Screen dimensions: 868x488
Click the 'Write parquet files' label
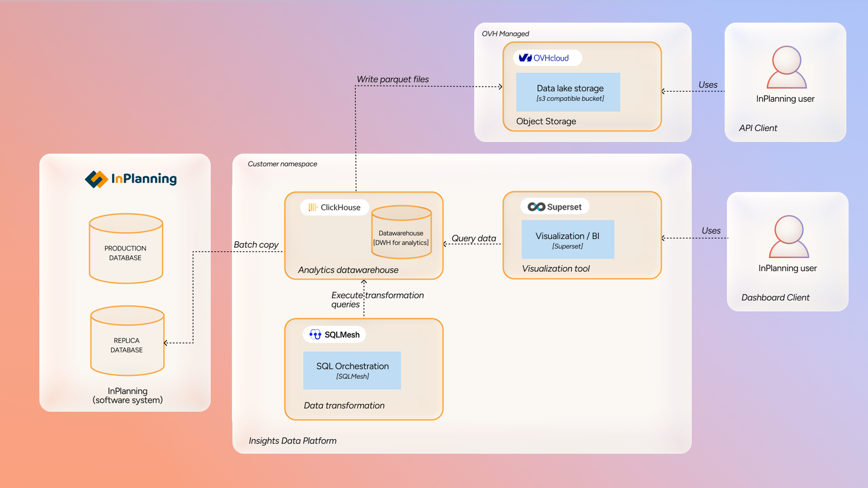click(393, 79)
